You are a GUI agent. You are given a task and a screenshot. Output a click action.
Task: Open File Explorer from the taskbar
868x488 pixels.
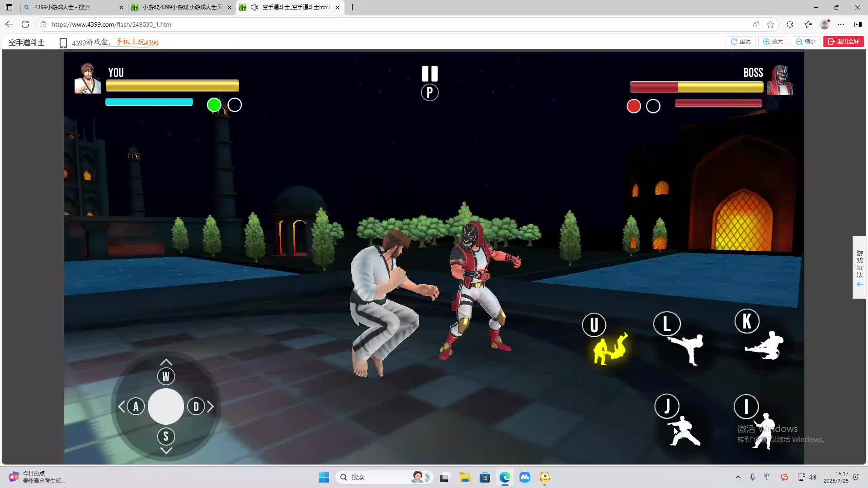[x=465, y=477]
